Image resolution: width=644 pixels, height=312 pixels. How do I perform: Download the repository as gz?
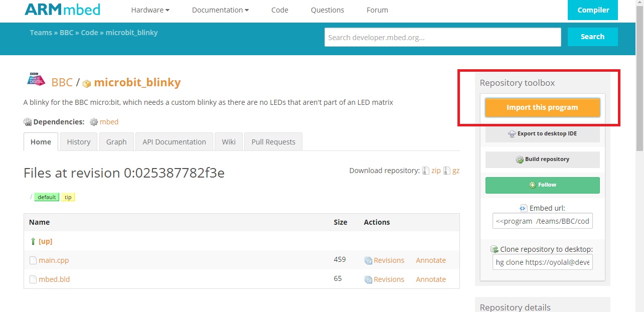(456, 171)
